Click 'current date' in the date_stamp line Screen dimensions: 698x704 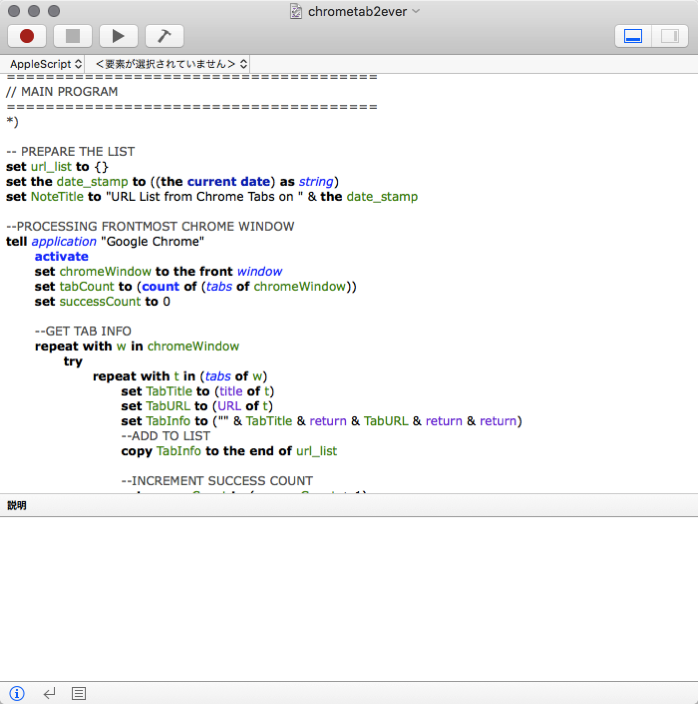[x=228, y=181]
